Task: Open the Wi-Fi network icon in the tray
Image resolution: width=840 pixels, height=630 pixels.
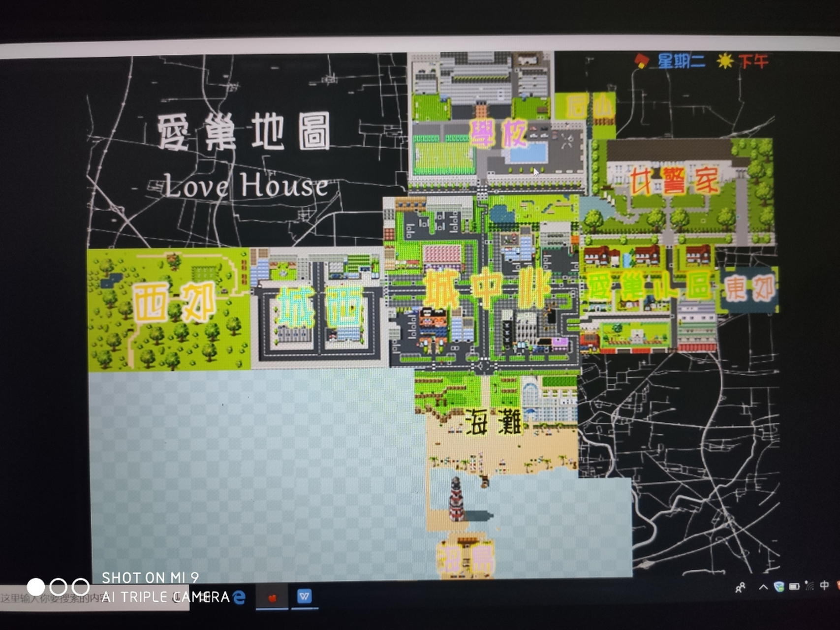Action: (809, 587)
